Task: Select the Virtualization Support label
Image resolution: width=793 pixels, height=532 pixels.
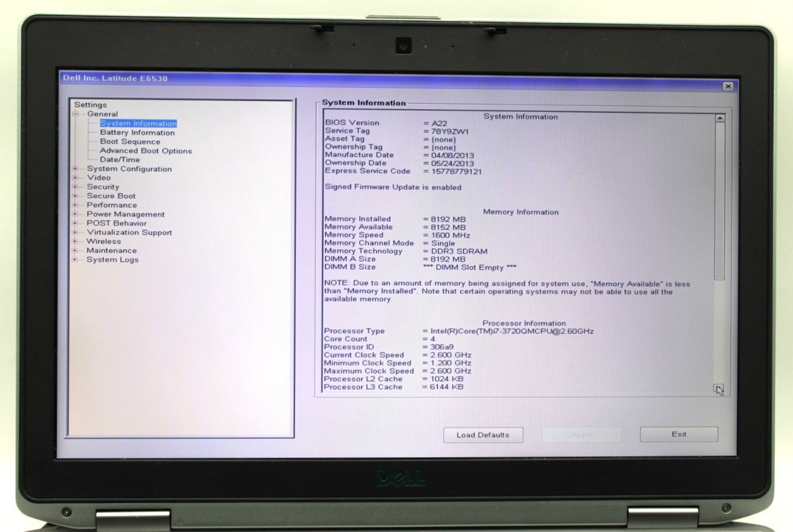Action: click(x=129, y=232)
